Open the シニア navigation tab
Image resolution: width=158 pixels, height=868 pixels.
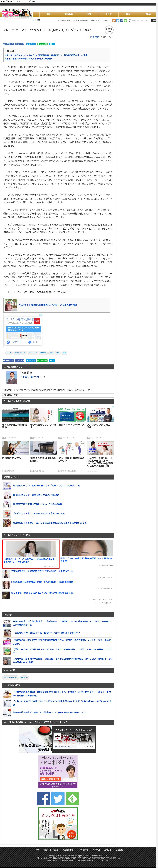tap(108, 14)
